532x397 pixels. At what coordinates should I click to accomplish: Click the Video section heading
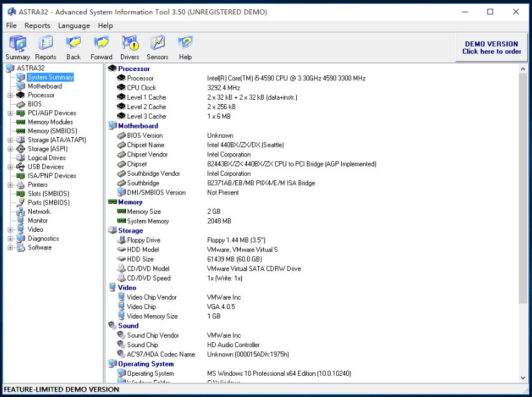[x=127, y=287]
